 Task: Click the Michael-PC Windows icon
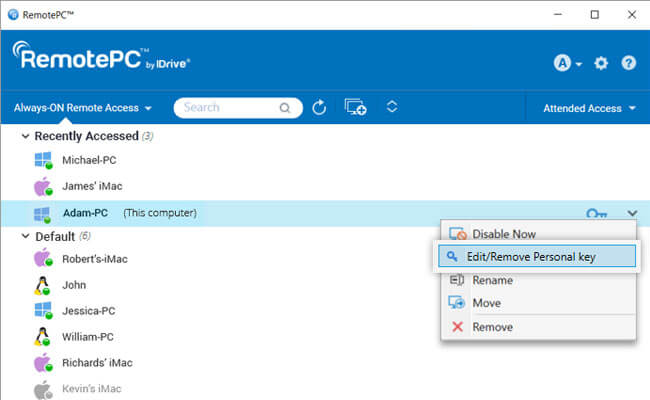[x=43, y=160]
